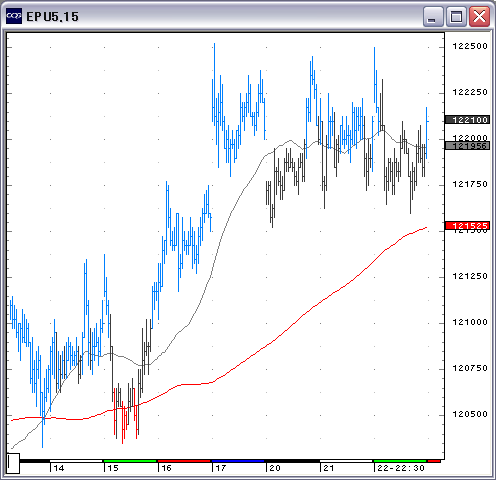Image resolution: width=496 pixels, height=480 pixels.
Task: Click the date label 21 on time axis
Action: point(329,468)
